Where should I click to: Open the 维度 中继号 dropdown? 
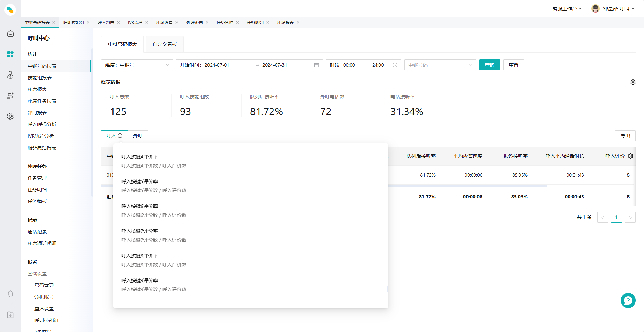pos(137,65)
